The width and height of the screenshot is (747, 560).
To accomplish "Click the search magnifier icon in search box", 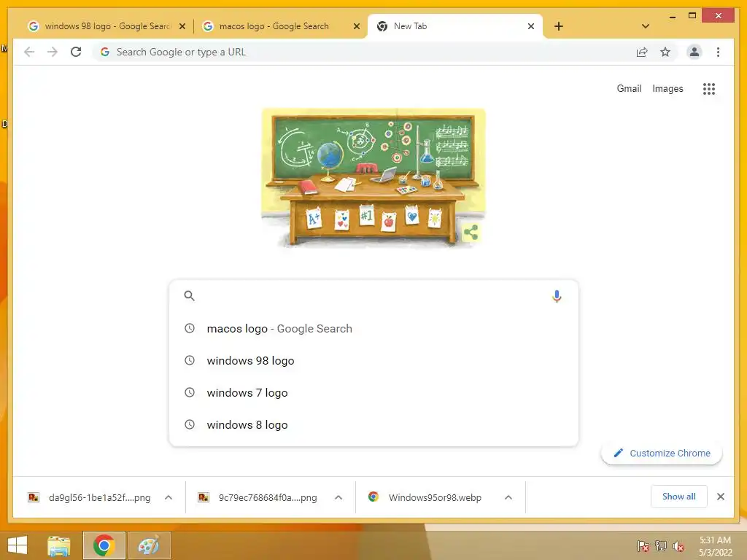I will 189,296.
